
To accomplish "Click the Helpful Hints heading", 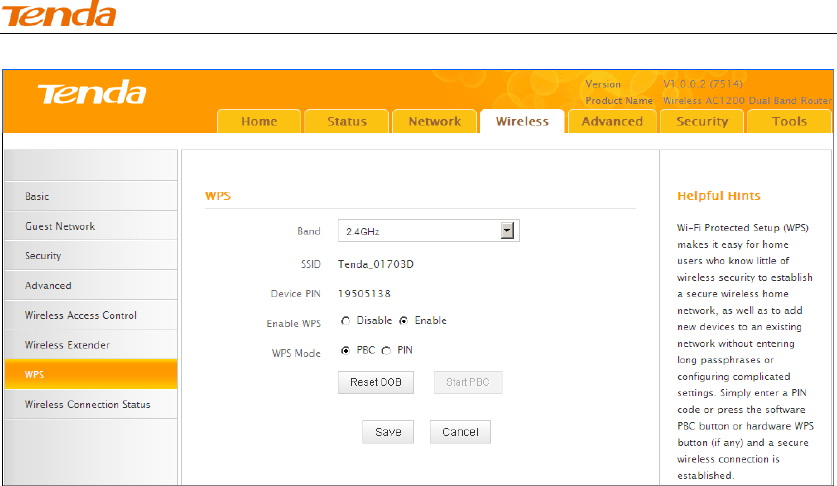I will [x=718, y=196].
